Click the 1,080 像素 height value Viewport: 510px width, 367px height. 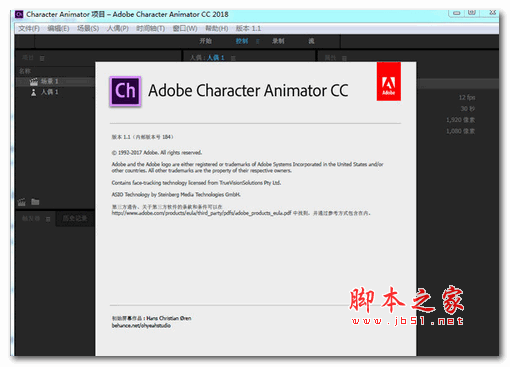pyautogui.click(x=461, y=131)
